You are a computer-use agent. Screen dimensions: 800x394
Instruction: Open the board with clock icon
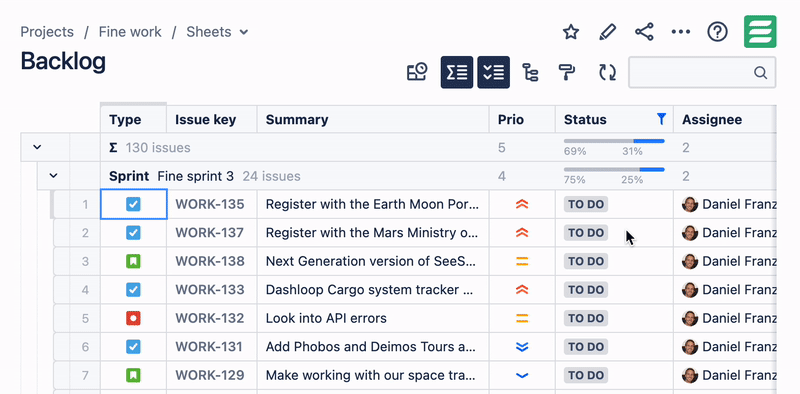point(417,72)
